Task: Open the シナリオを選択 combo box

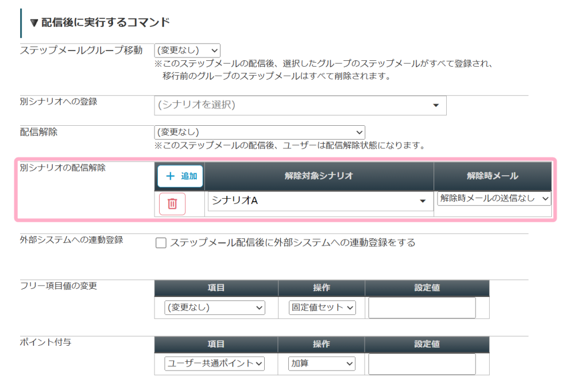Action: [300, 105]
